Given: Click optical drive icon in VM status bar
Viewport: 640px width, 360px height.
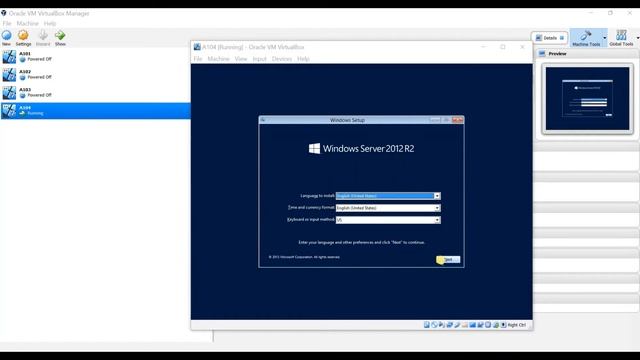Looking at the screenshot, I should [434, 325].
